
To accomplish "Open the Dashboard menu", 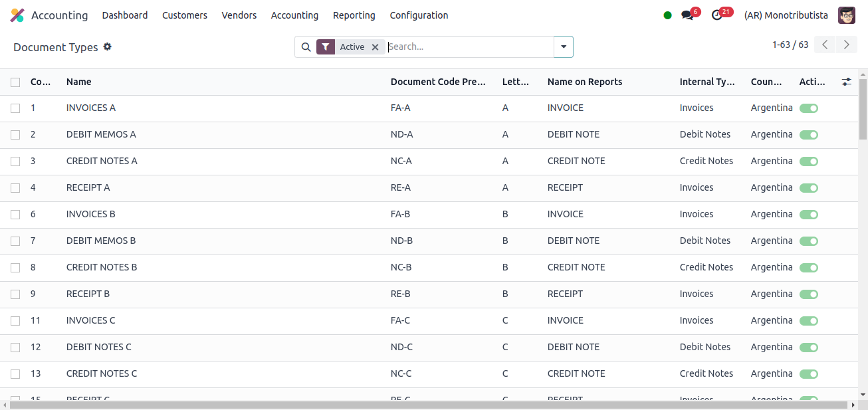I will [x=125, y=15].
